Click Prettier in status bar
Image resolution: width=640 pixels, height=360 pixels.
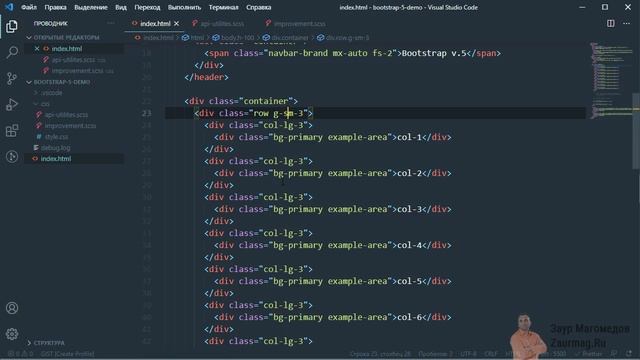click(x=588, y=354)
